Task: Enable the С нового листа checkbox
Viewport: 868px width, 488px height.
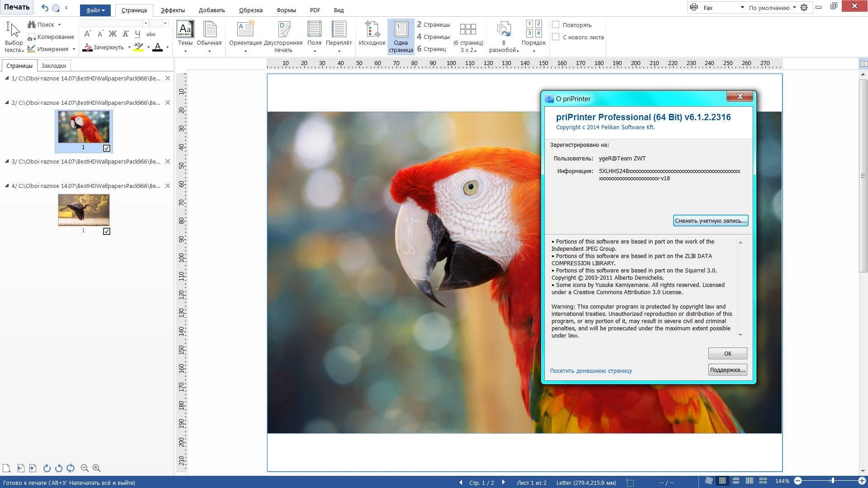Action: (x=556, y=37)
